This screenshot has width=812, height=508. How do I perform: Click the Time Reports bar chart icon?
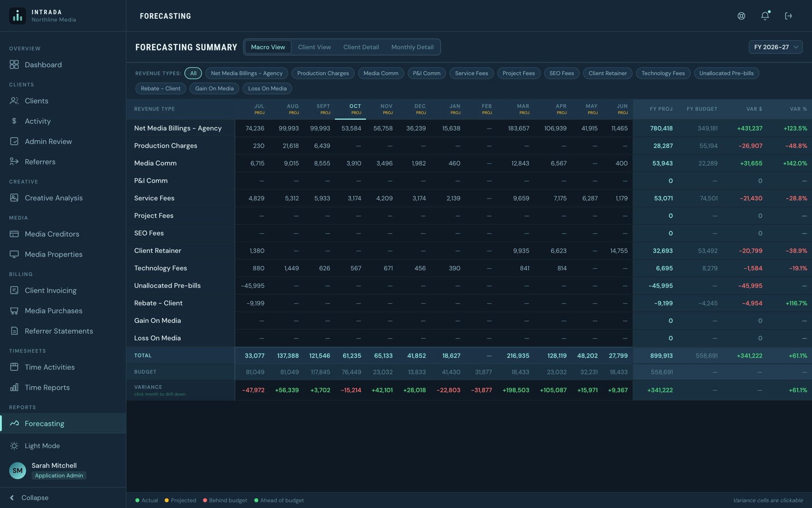[x=14, y=387]
